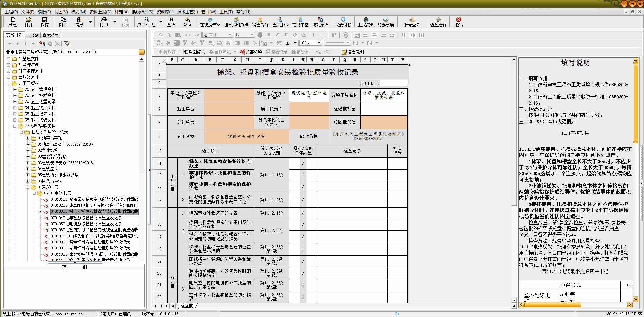Open the 北京市建筑工程资料管理规程 regulation dropdown

[x=141, y=52]
